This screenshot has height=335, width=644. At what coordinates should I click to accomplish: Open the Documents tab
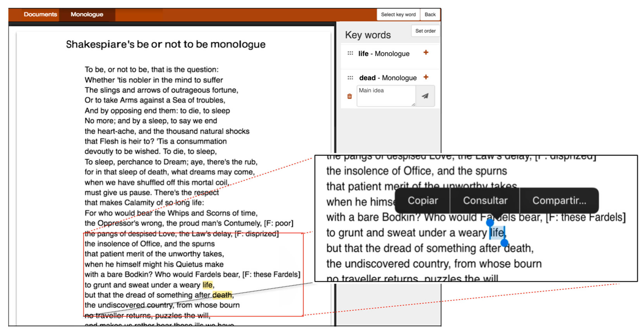(40, 15)
